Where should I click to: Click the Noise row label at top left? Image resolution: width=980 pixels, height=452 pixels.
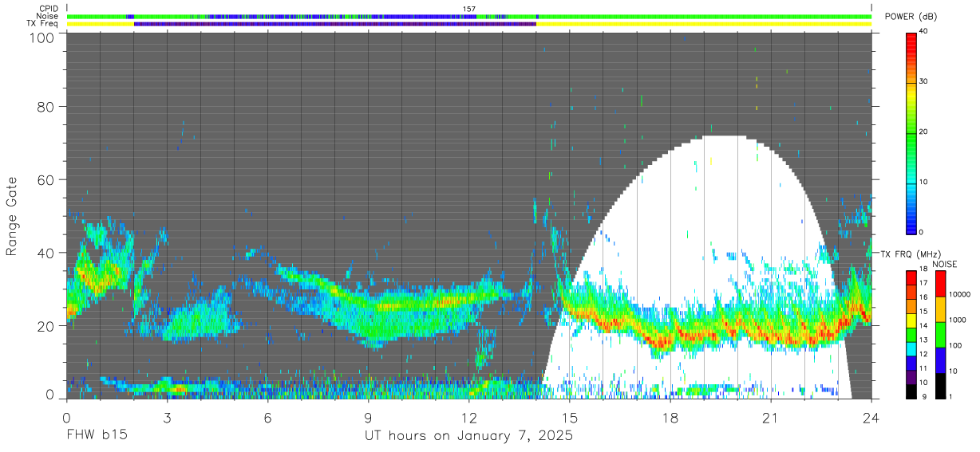point(46,16)
